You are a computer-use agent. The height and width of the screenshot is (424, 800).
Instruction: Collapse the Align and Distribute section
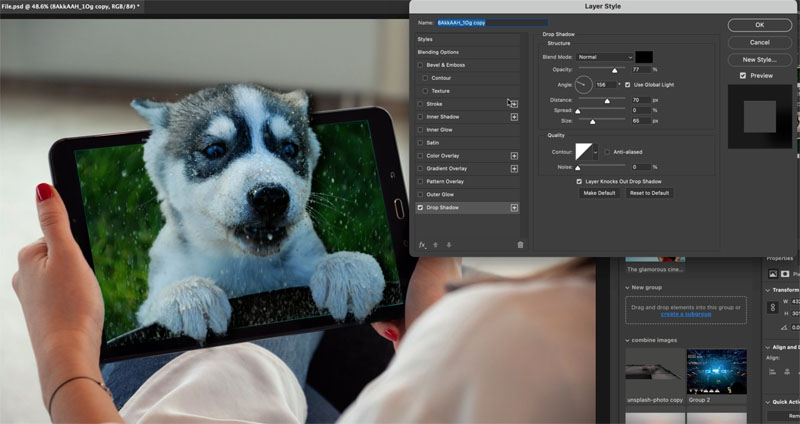768,347
